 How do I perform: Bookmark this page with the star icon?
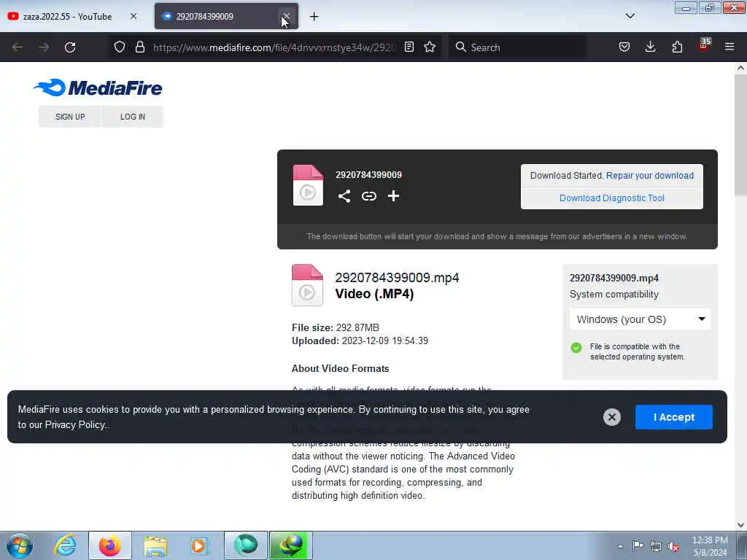[430, 47]
